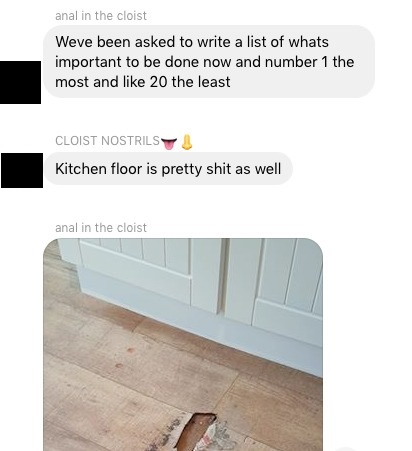Image resolution: width=412 pixels, height=451 pixels.
Task: Open the kitchen floor photo attachment
Action: click(x=183, y=344)
